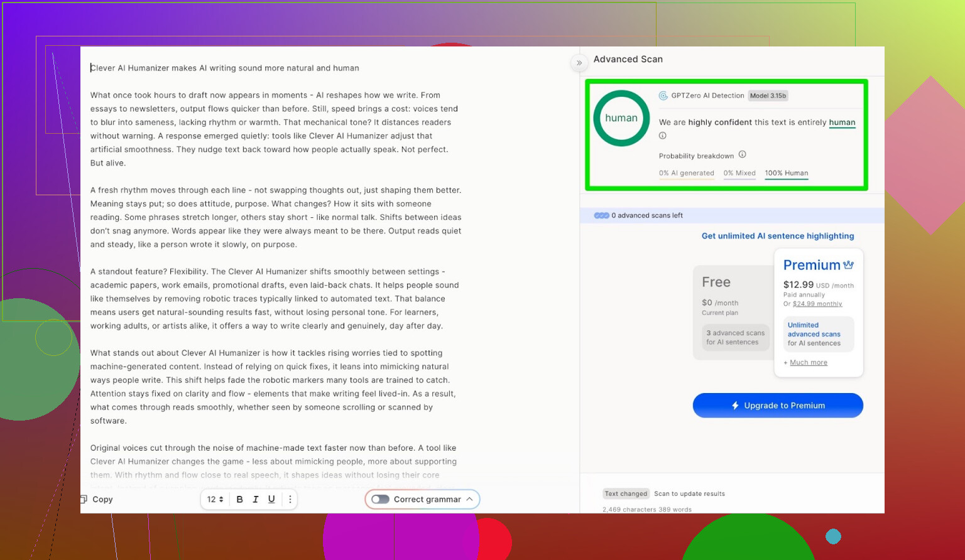
Task: Apply Underline formatting
Action: coord(271,499)
